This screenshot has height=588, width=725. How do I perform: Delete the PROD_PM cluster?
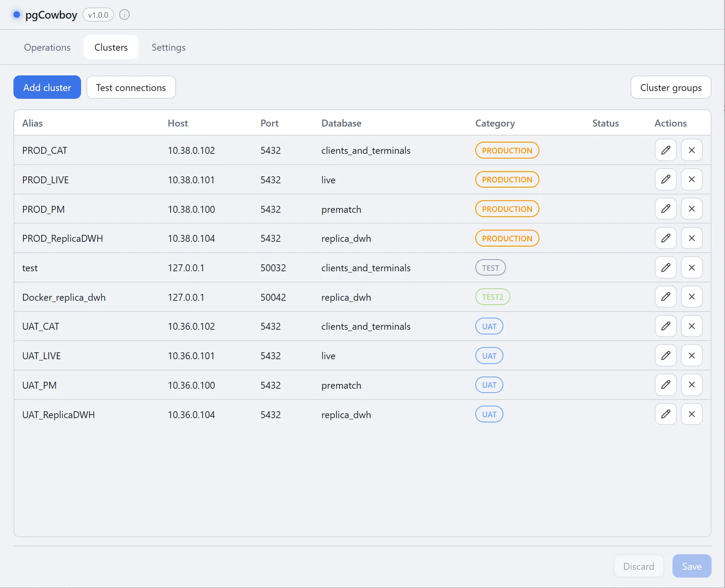pyautogui.click(x=692, y=209)
